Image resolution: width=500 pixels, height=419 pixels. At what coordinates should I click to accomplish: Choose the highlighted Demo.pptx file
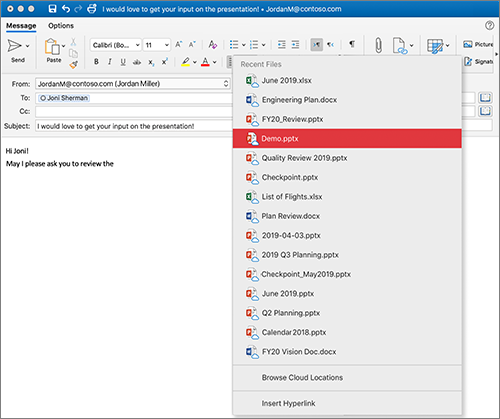[x=347, y=139]
